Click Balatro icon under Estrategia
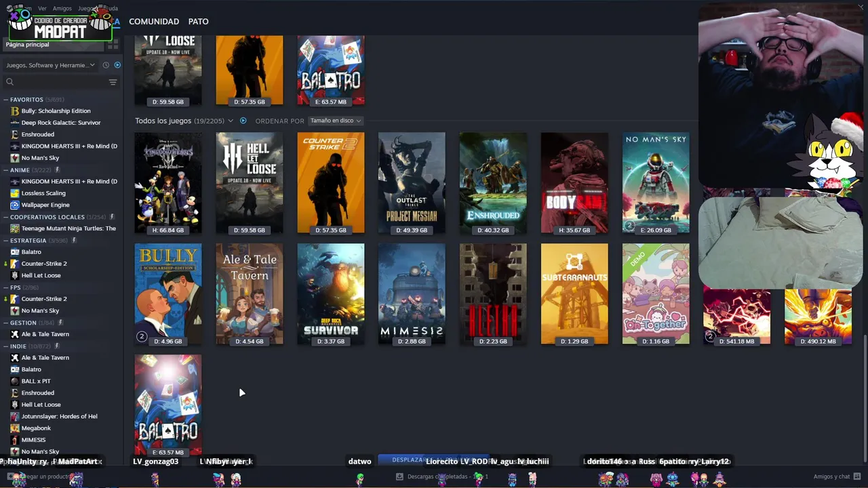 [x=15, y=252]
